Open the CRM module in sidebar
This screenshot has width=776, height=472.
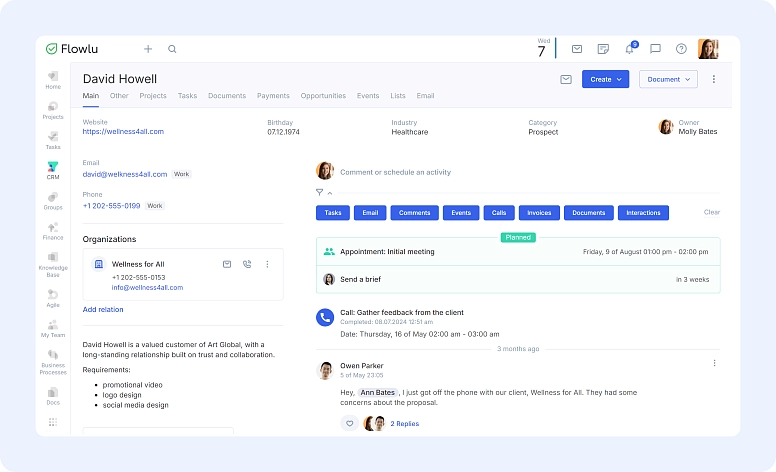pyautogui.click(x=53, y=170)
